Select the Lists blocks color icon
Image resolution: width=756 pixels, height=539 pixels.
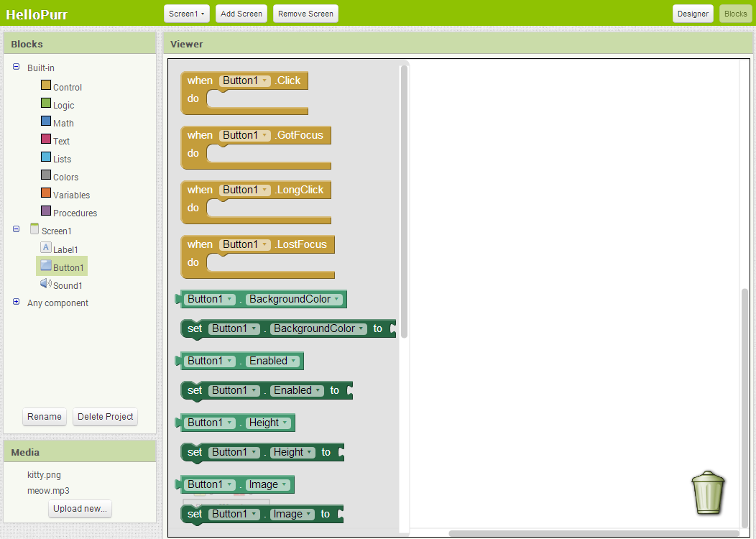click(46, 157)
